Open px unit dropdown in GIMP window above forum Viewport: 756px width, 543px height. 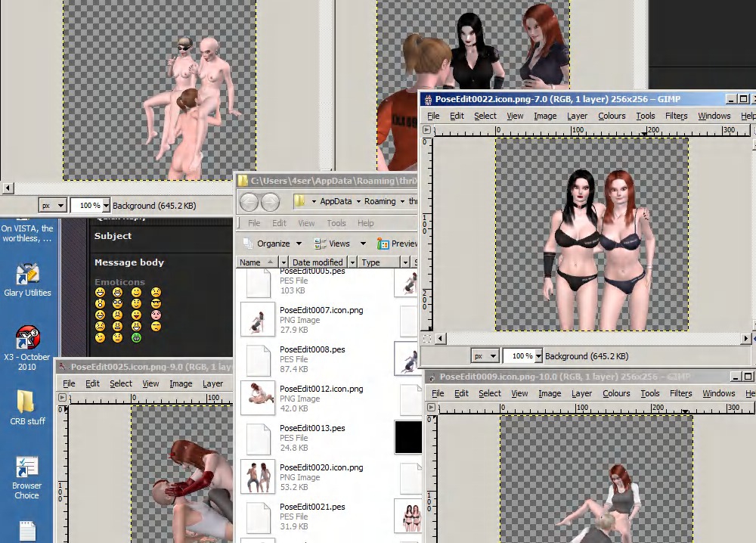[x=53, y=206]
